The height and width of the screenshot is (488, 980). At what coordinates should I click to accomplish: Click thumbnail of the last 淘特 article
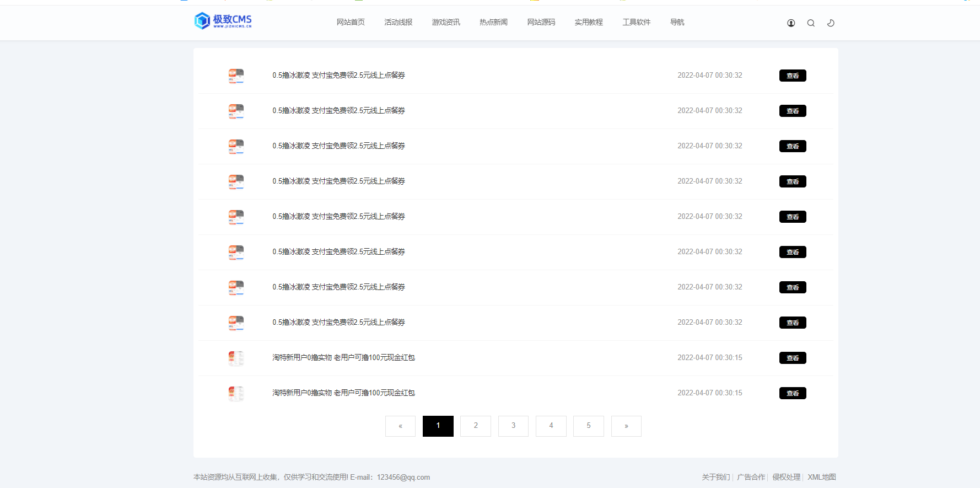[236, 393]
